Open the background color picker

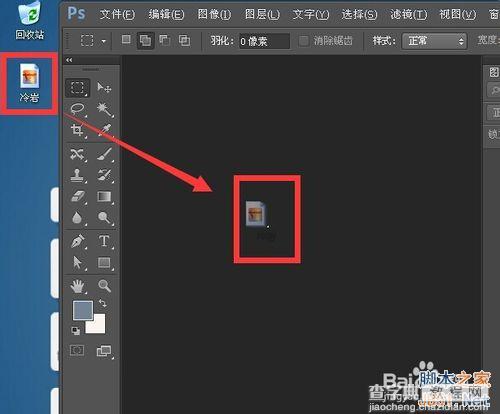(98, 326)
